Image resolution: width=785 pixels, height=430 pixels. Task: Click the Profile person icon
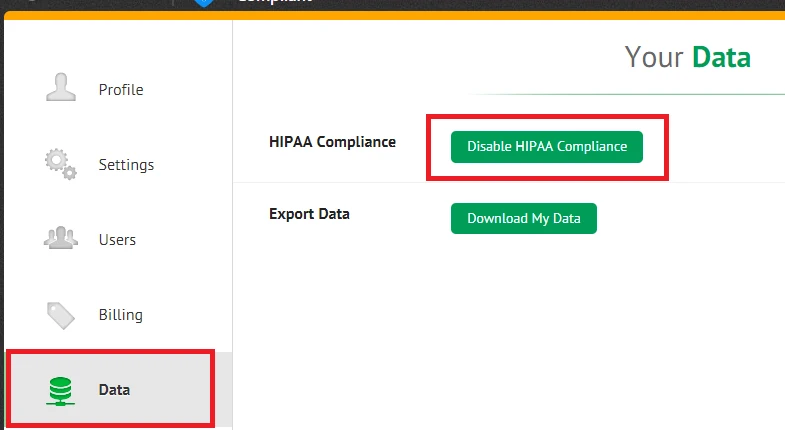point(61,87)
